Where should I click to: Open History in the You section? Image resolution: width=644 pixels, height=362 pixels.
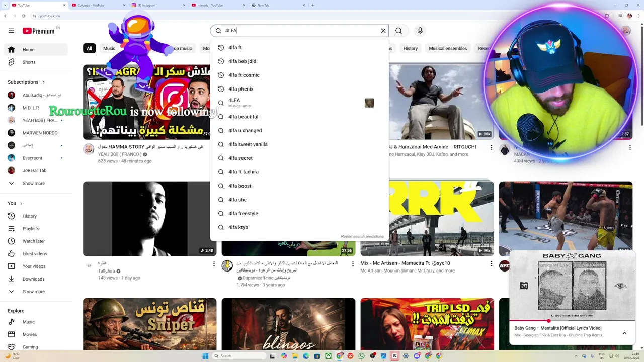click(36, 216)
